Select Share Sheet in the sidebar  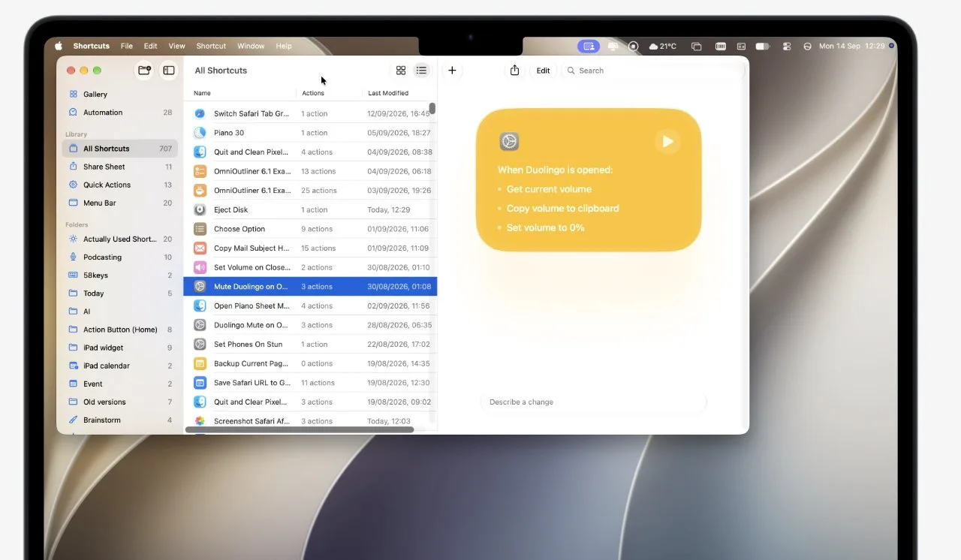point(120,167)
